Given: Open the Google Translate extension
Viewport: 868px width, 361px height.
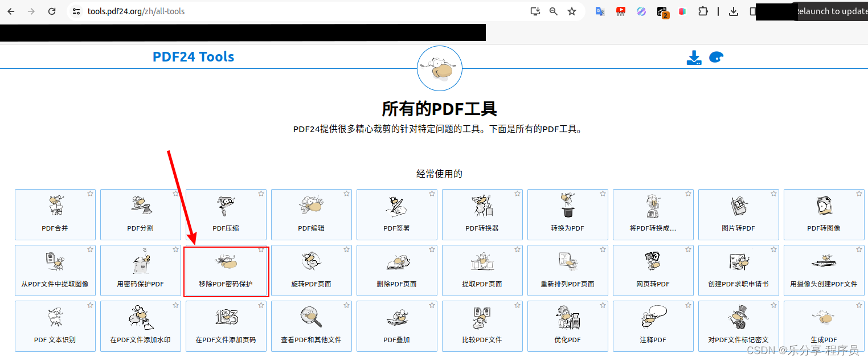Looking at the screenshot, I should tap(600, 11).
